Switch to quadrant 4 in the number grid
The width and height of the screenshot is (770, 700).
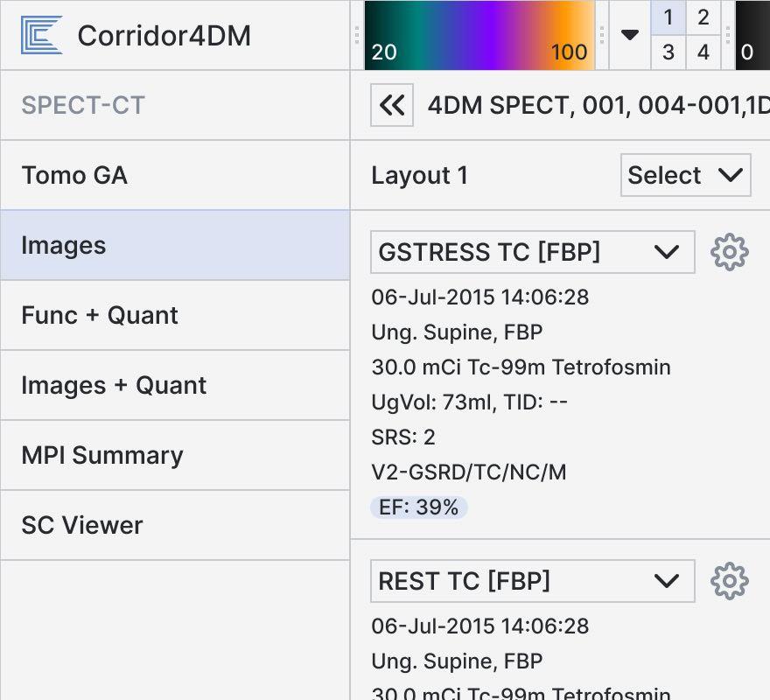click(703, 52)
